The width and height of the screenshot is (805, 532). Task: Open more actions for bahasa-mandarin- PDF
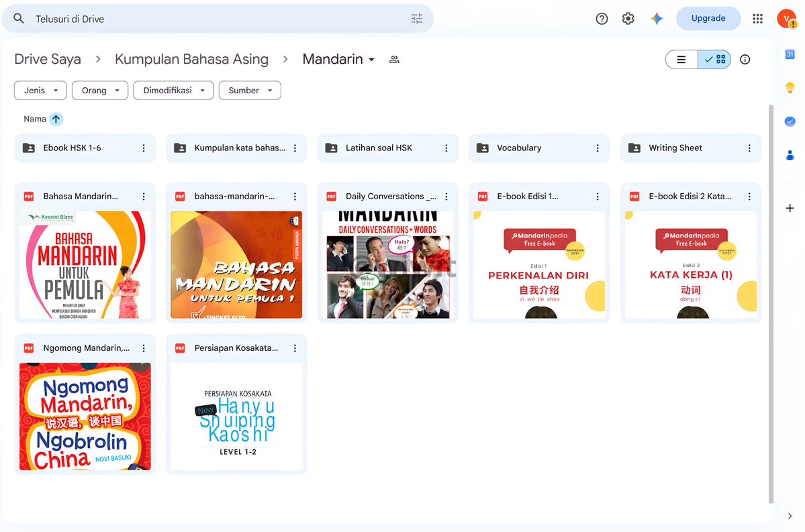(x=295, y=197)
